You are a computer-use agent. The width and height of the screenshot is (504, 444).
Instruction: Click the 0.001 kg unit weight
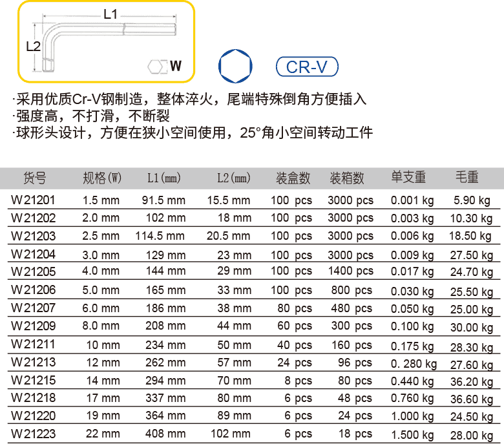pyautogui.click(x=412, y=200)
